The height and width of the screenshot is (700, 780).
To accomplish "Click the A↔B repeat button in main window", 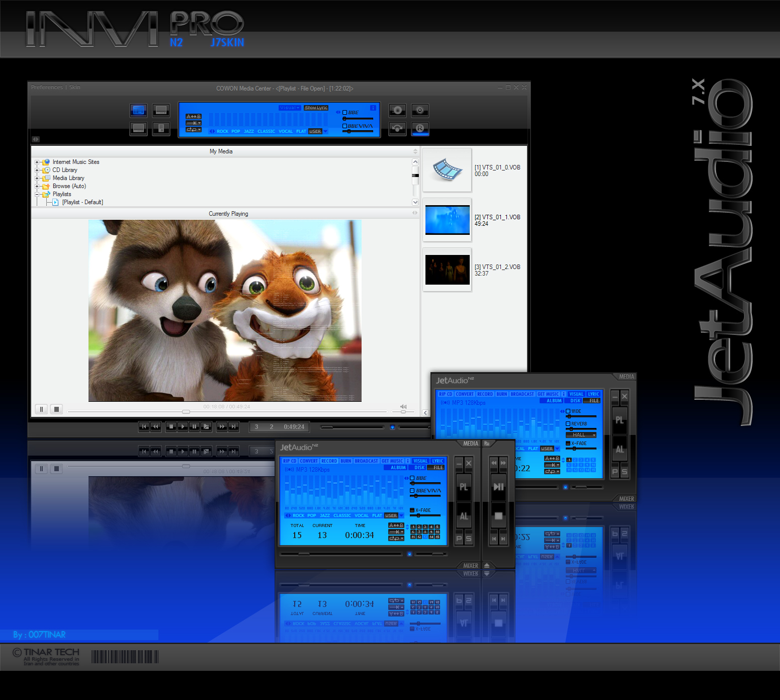I will click(194, 117).
